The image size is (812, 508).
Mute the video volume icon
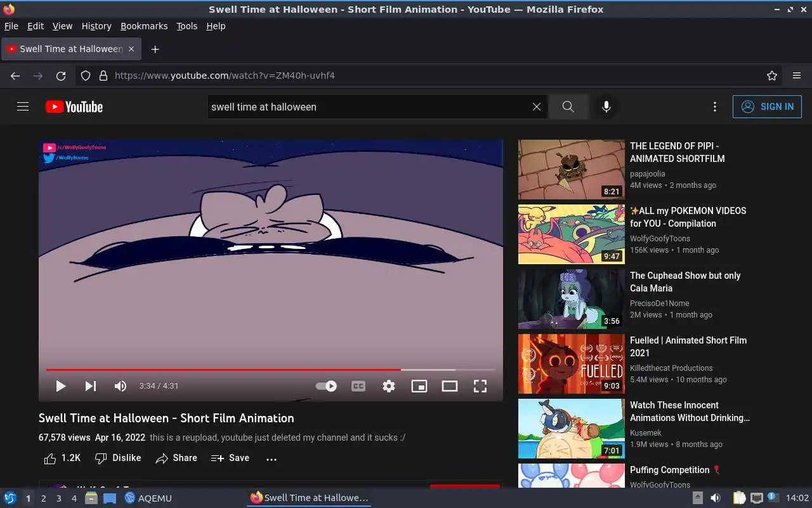point(120,386)
